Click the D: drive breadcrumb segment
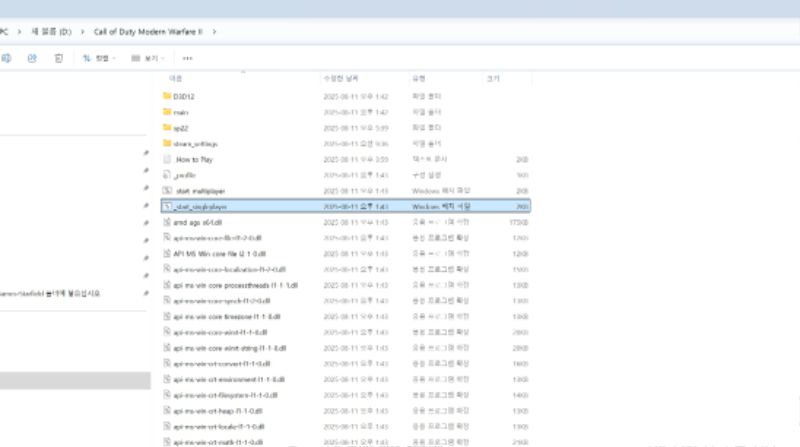Viewport: 800px width, 447px height. click(53, 31)
